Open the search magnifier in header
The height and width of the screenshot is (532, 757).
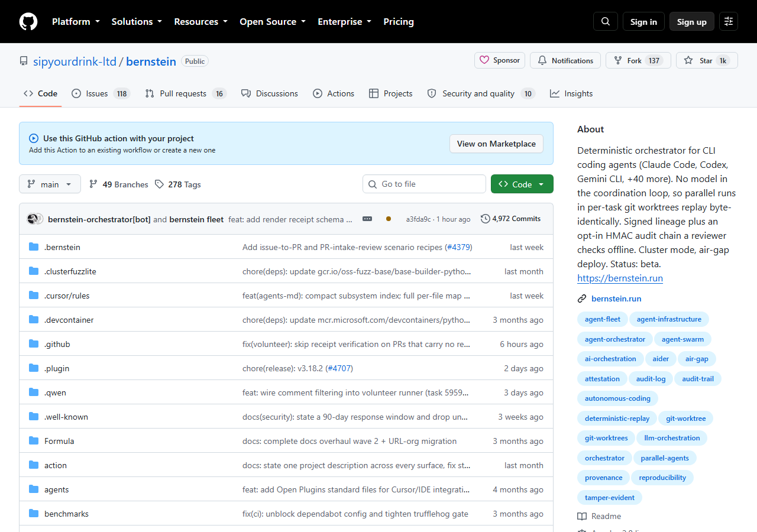tap(606, 21)
